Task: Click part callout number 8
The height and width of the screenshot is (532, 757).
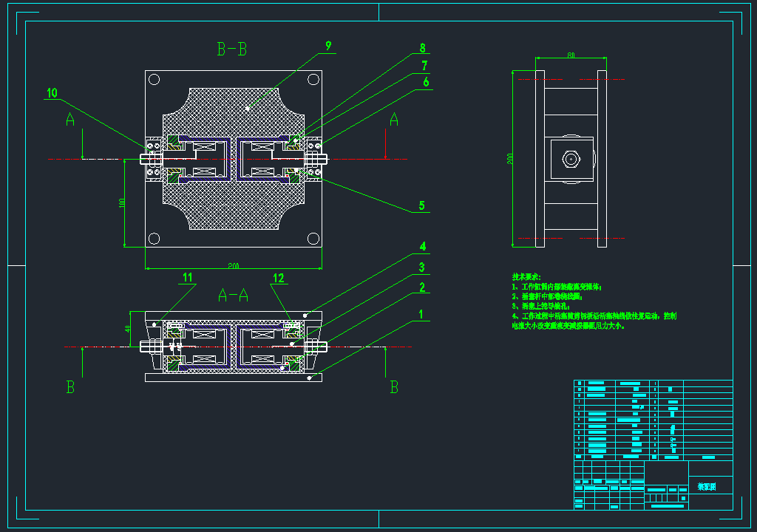Action: coord(422,48)
